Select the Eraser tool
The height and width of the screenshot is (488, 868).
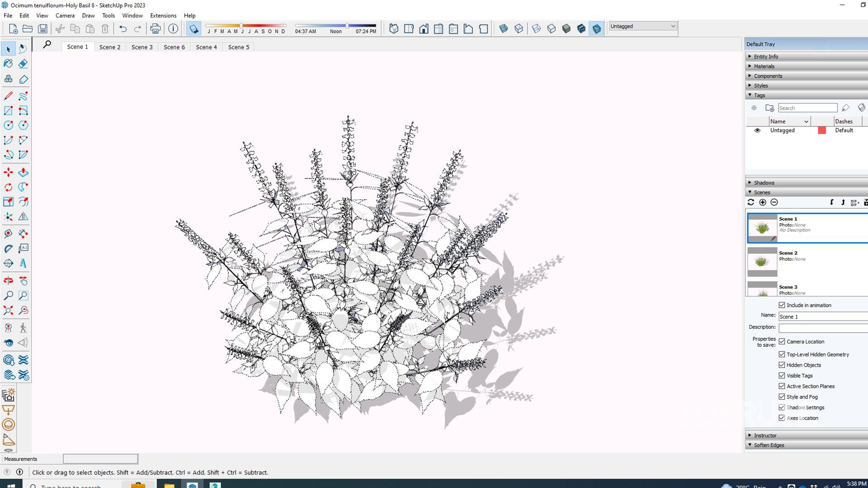23,64
